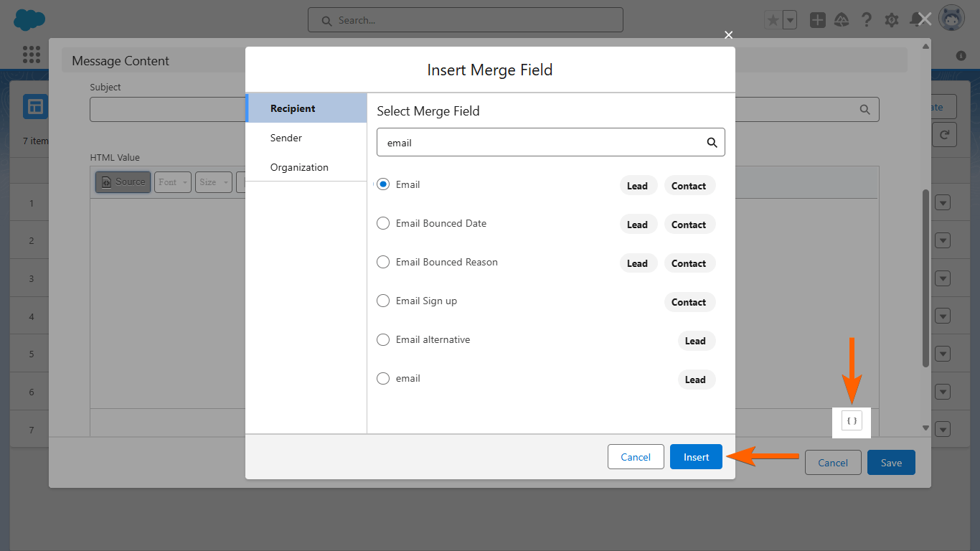Switch to the Organization tab
The height and width of the screenshot is (551, 980).
[x=299, y=167]
